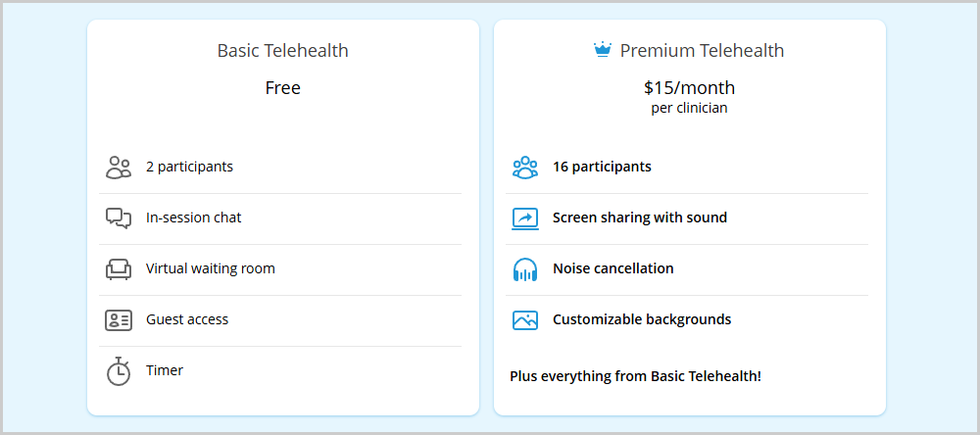Click the virtual waiting room armchair icon
This screenshot has width=980, height=435.
point(119,269)
